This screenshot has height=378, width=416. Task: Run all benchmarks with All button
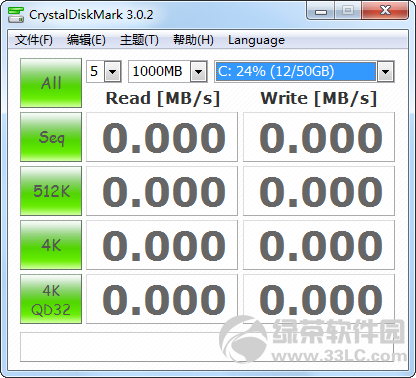pos(51,83)
